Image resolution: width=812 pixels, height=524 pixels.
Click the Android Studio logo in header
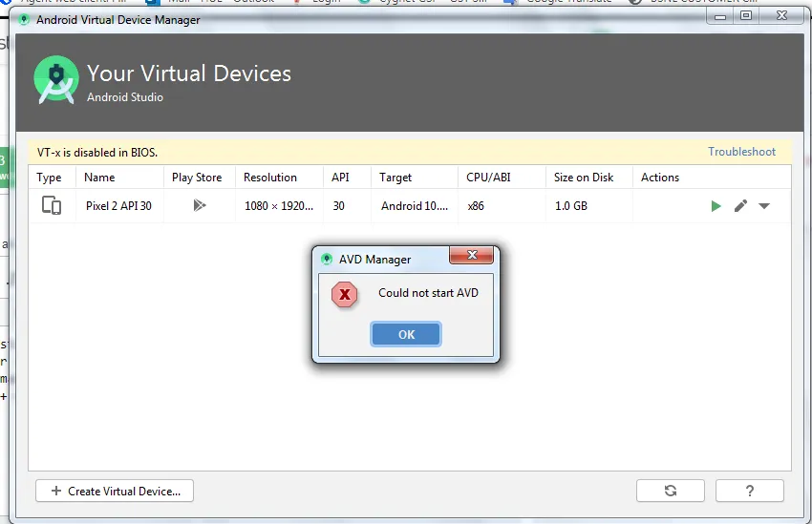56,80
